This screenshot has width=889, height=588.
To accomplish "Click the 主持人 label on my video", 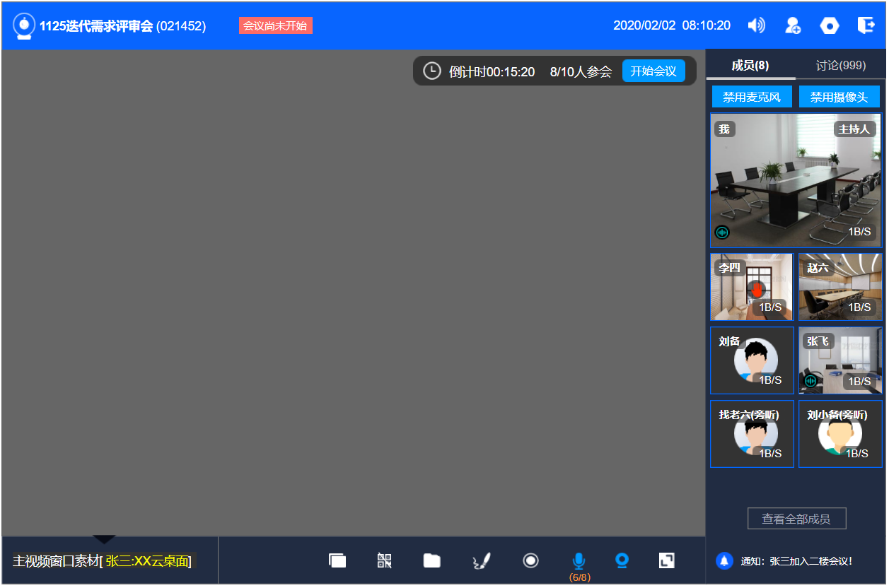I will (854, 129).
